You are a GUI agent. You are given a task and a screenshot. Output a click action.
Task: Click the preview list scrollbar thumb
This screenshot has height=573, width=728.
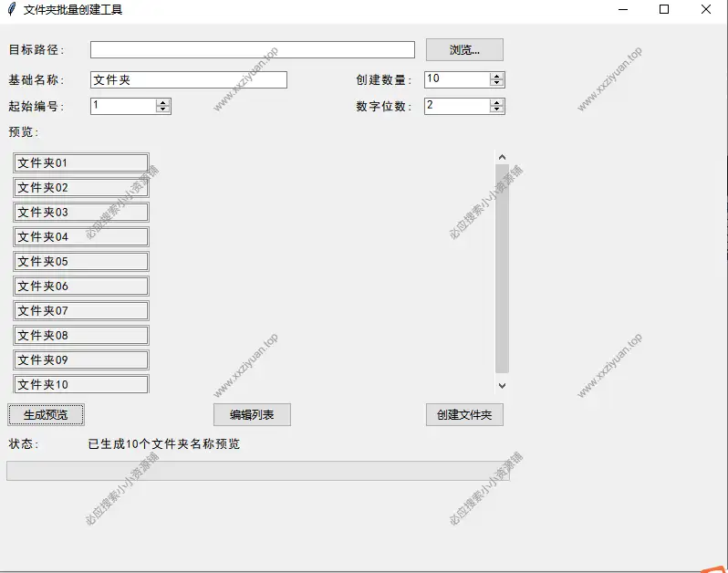[502, 267]
